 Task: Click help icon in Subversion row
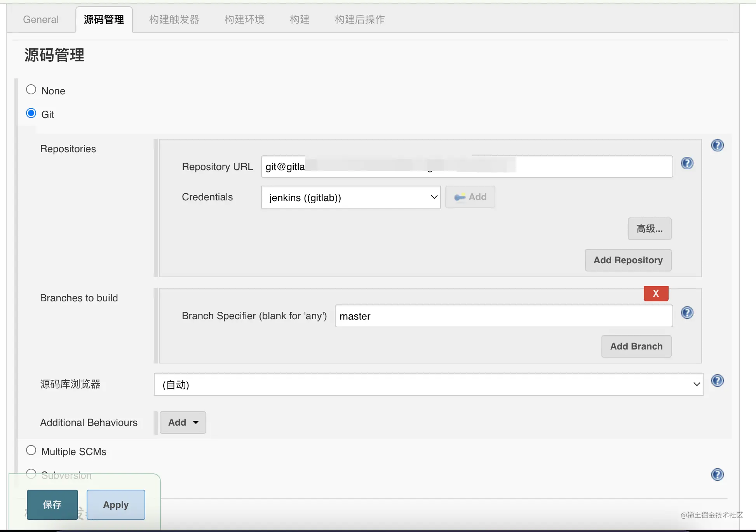(717, 475)
